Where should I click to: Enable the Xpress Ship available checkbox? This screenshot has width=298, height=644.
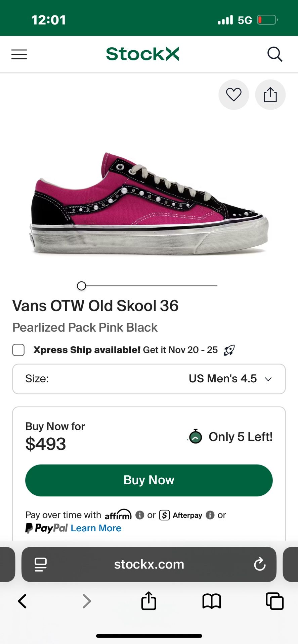[x=18, y=350]
